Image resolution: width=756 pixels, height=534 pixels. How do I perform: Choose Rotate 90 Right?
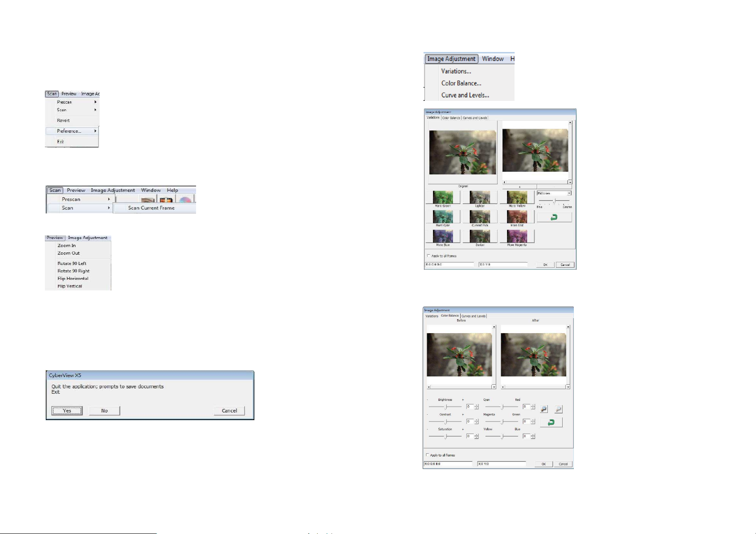[74, 271]
